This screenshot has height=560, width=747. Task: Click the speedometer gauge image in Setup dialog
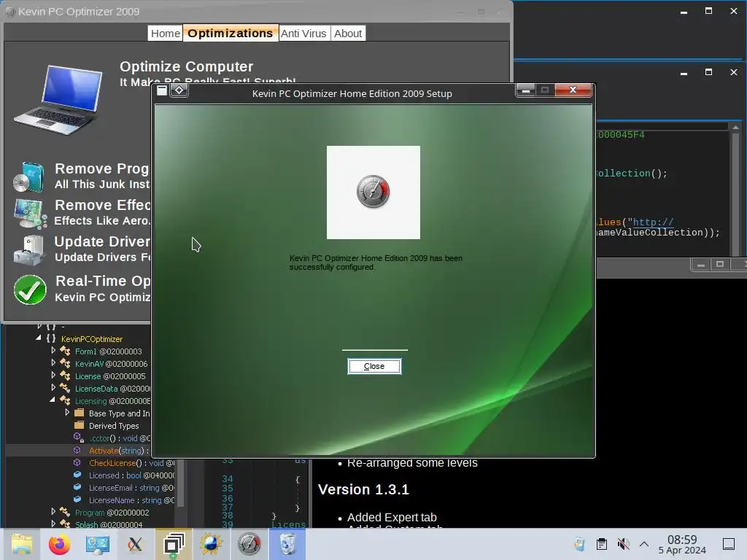[373, 192]
